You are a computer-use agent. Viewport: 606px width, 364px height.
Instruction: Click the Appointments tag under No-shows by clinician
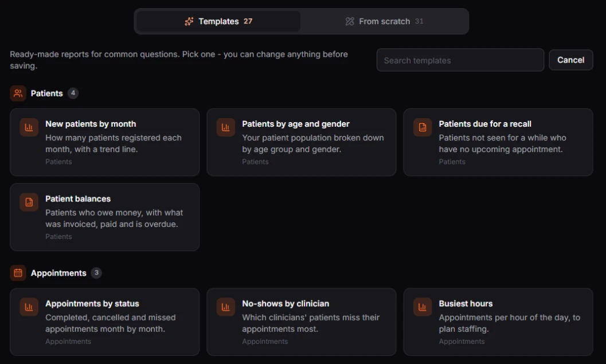(265, 342)
